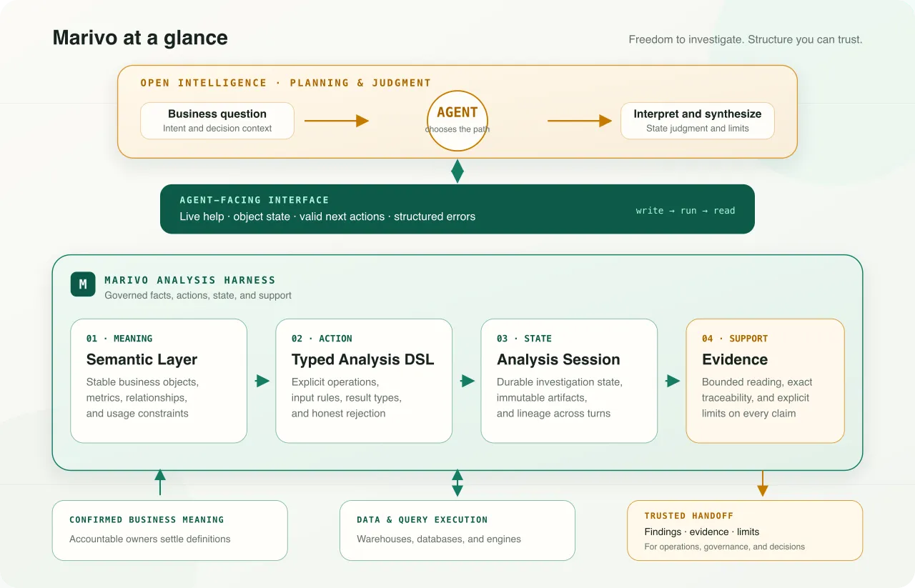Click the green M logo badge
This screenshot has width=915, height=588.
[83, 284]
